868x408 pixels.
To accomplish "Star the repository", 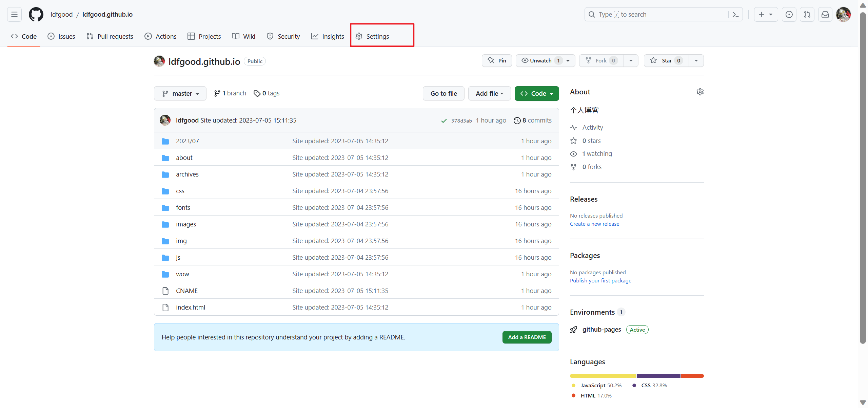I will point(666,60).
